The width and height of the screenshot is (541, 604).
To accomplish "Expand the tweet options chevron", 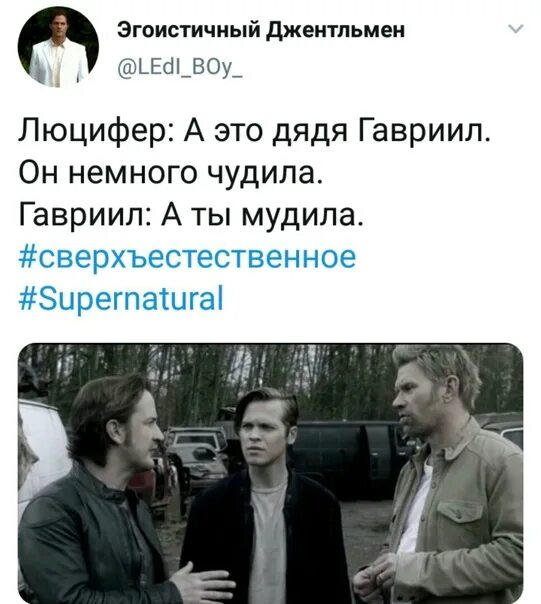I will pyautogui.click(x=516, y=29).
